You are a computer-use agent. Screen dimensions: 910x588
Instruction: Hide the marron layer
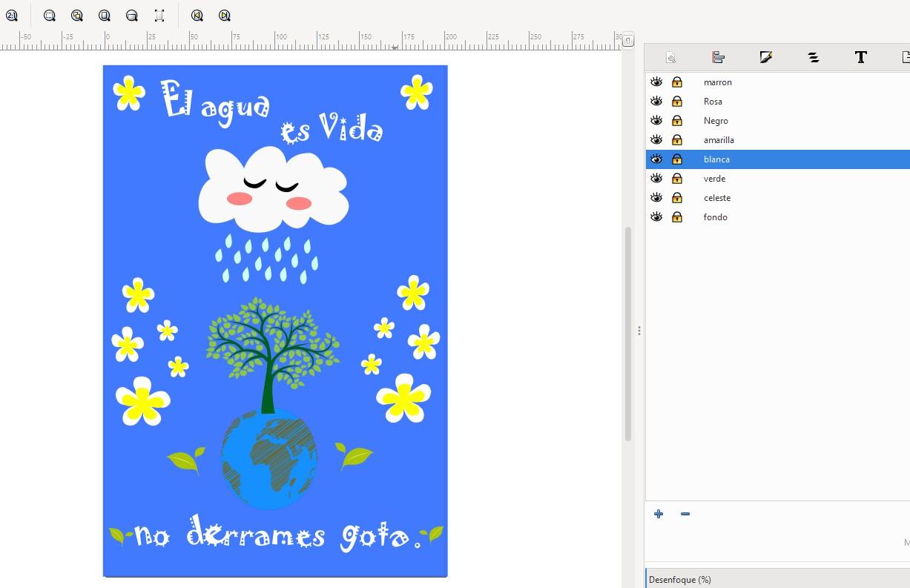pos(656,82)
